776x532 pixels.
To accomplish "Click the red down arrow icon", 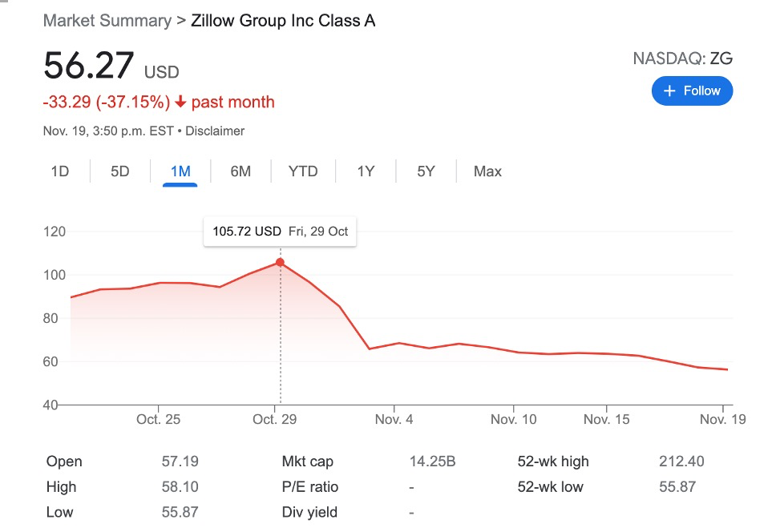I will pyautogui.click(x=180, y=102).
